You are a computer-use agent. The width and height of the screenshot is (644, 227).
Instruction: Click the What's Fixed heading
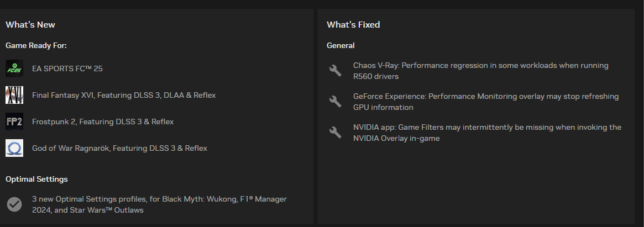coord(353,25)
